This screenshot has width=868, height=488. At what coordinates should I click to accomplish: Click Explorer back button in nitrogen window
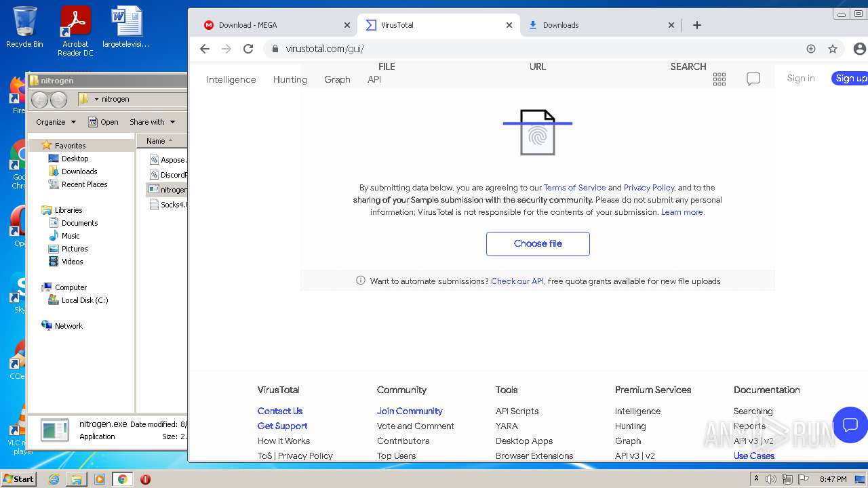coord(40,100)
